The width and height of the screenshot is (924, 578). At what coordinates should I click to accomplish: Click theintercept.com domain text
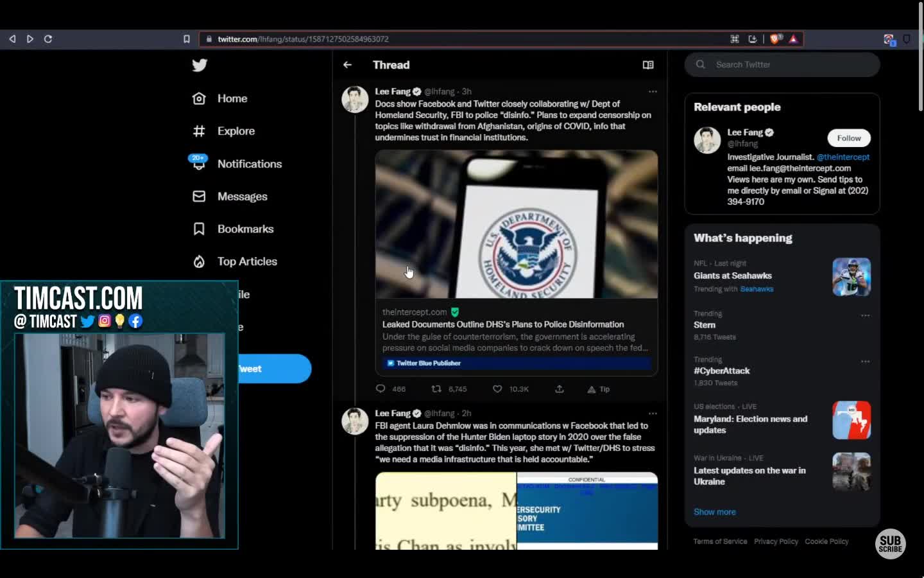tap(415, 312)
